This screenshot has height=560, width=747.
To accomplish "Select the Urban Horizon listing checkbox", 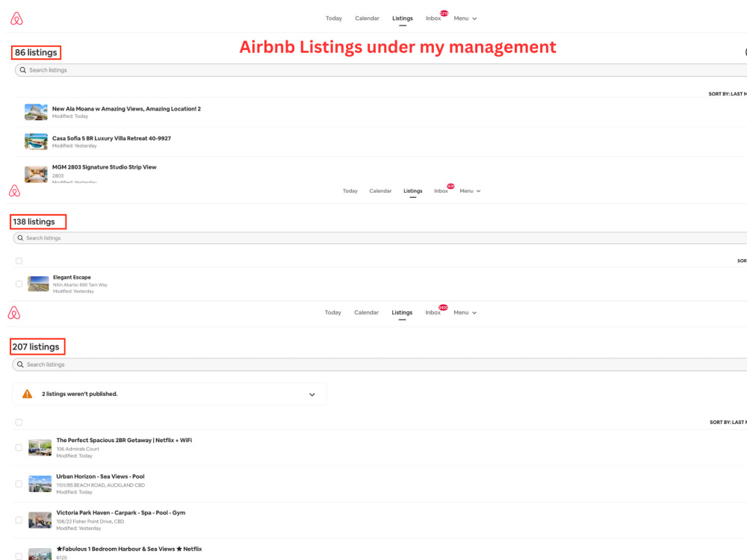I will 19,484.
